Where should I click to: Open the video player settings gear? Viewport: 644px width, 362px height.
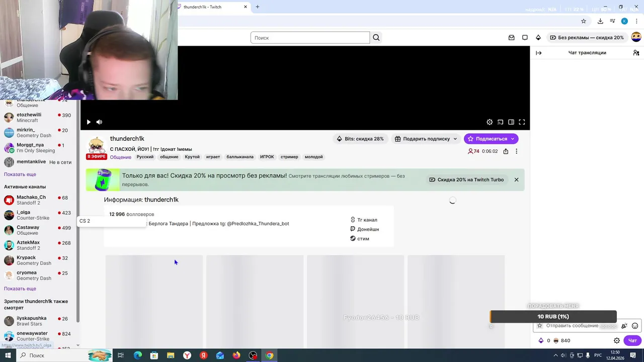[490, 122]
